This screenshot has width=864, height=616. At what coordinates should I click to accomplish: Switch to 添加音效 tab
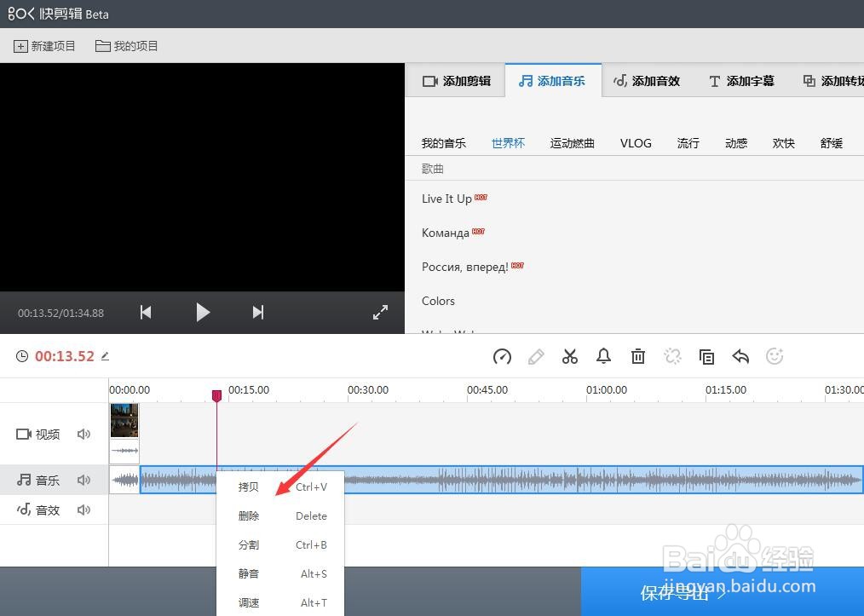tap(647, 81)
